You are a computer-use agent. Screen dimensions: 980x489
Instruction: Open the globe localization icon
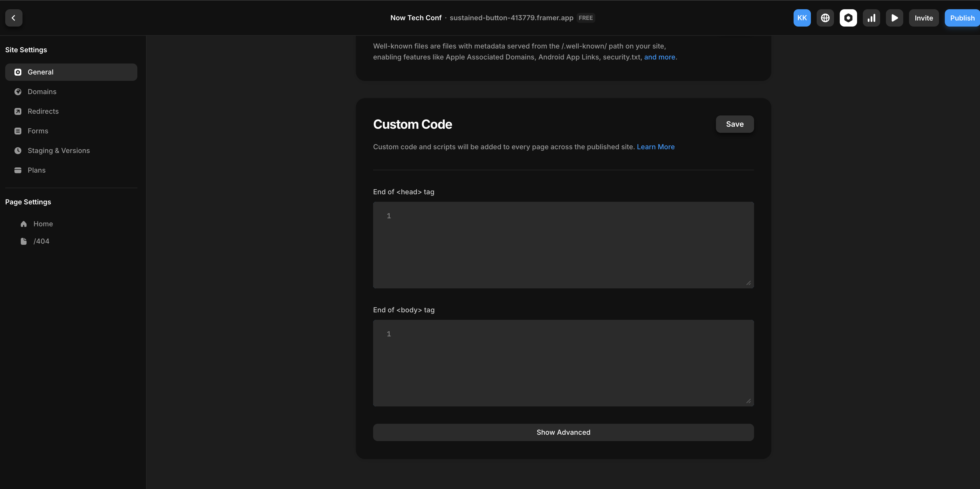pyautogui.click(x=825, y=18)
